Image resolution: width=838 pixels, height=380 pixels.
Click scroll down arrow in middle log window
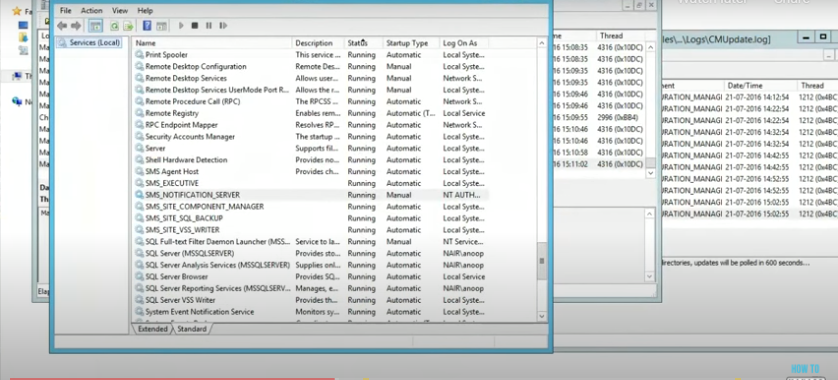tap(650, 173)
